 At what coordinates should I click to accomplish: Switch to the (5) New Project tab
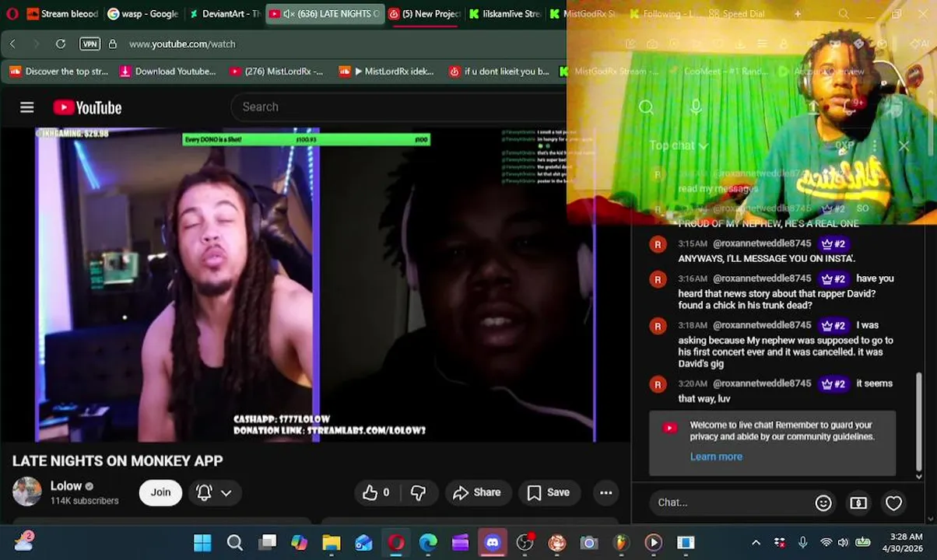point(425,13)
